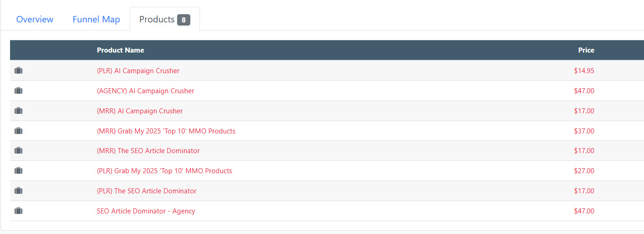Click briefcase icon beside SEO Article Dominator - Agency
The width and height of the screenshot is (644, 234).
pos(18,211)
